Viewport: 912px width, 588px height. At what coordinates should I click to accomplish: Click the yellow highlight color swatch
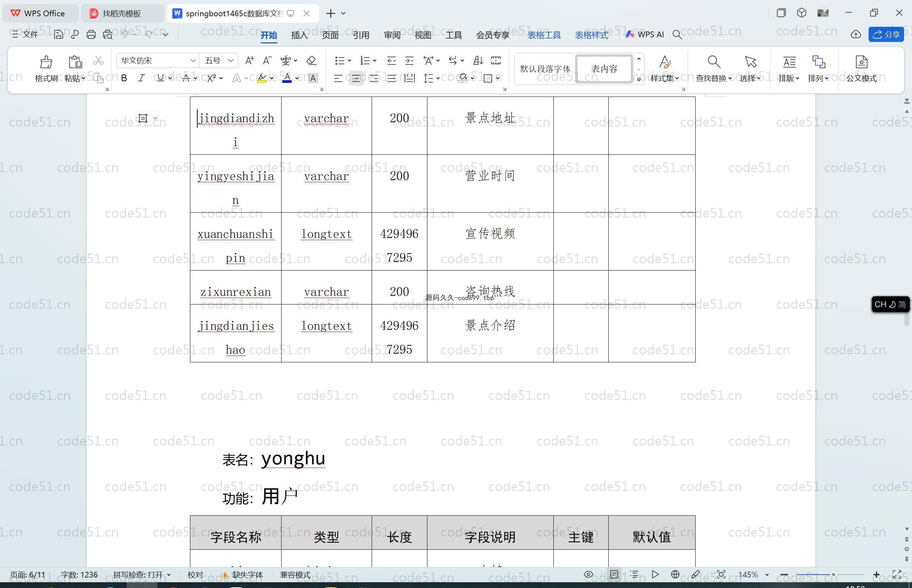tap(262, 78)
